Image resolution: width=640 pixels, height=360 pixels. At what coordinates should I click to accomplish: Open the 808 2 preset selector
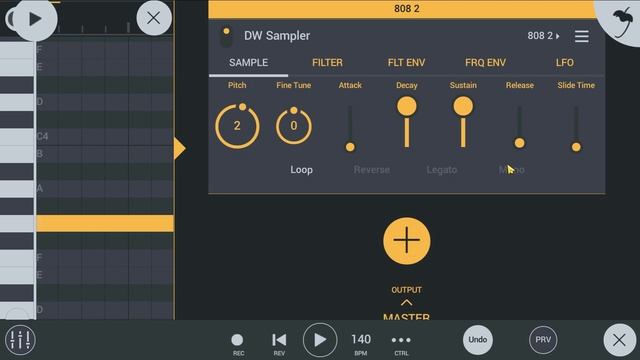point(543,36)
